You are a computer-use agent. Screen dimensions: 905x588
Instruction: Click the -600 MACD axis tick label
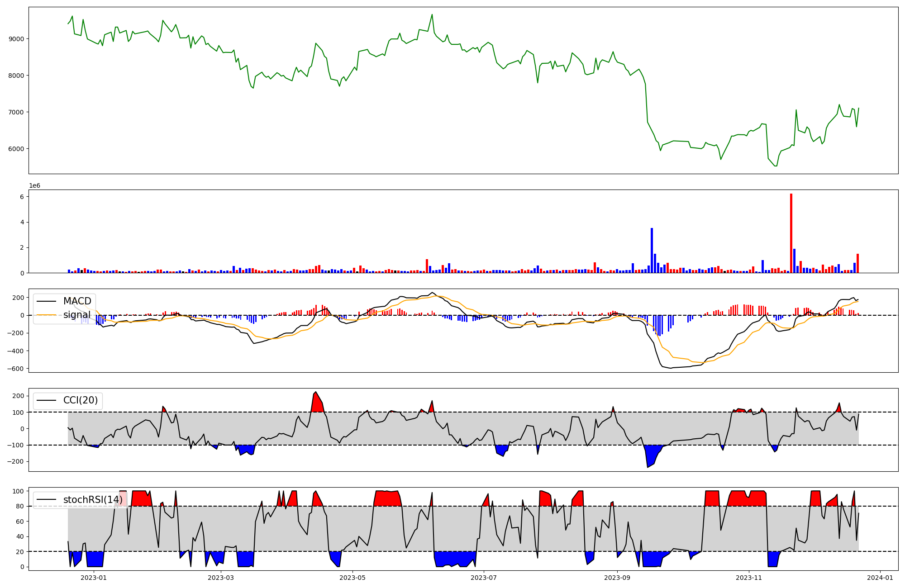14,369
